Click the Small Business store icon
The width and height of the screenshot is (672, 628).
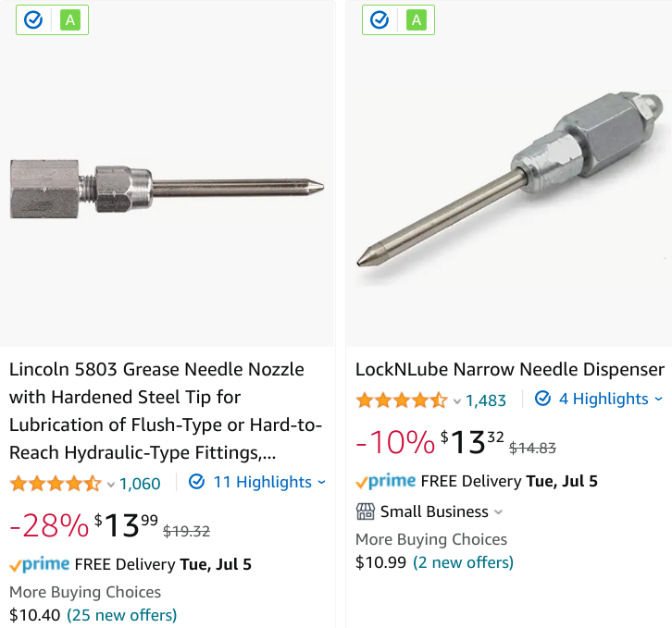pyautogui.click(x=365, y=511)
